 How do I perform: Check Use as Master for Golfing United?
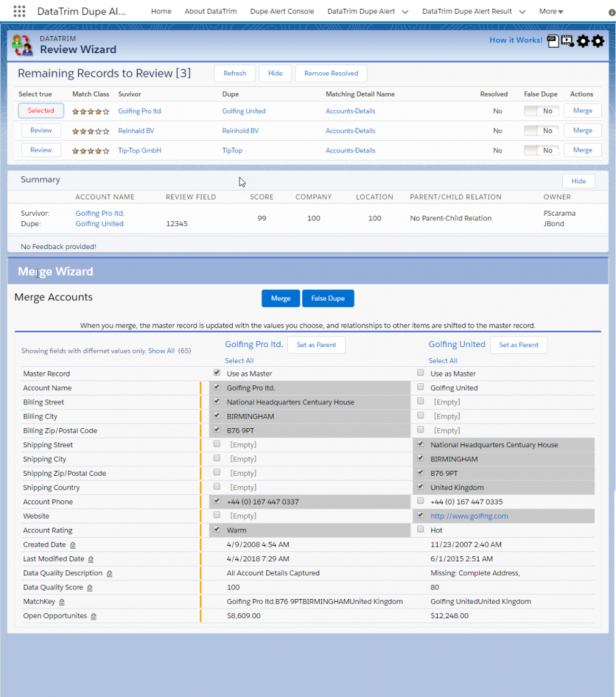421,373
